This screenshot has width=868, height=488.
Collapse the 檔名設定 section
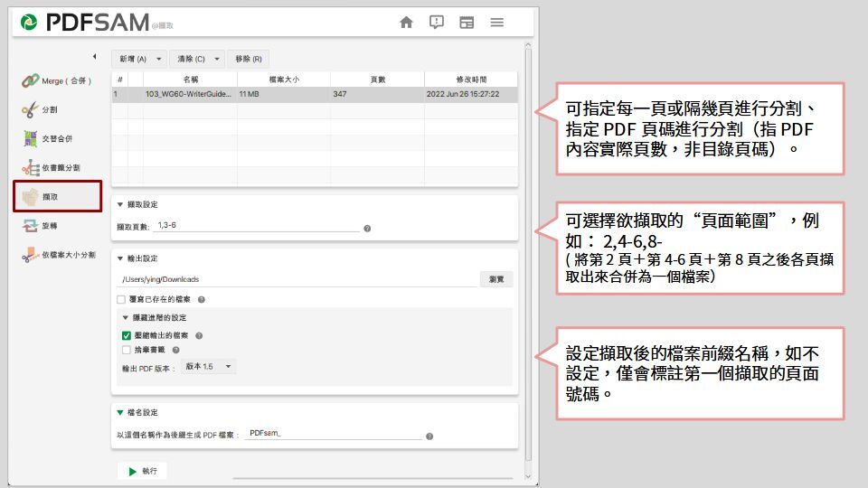coord(120,412)
